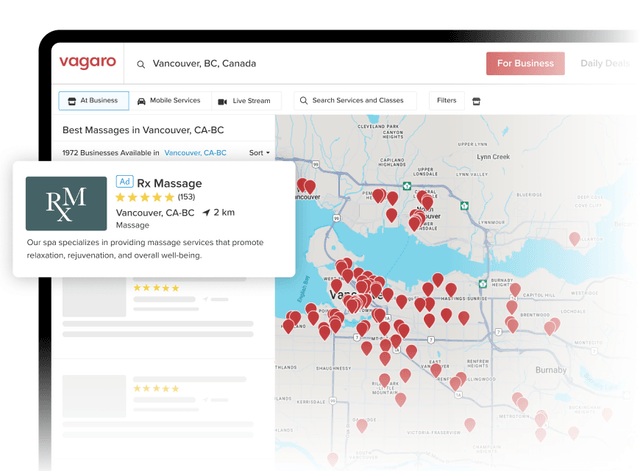Focus the Vancouver, BC, Canada location field
This screenshot has height=471, width=640.
(204, 64)
